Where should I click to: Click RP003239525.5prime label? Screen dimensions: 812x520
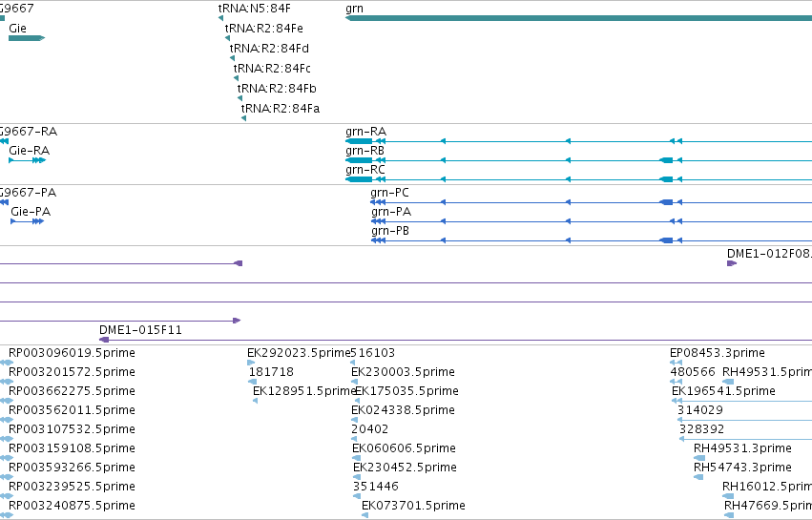tap(72, 487)
